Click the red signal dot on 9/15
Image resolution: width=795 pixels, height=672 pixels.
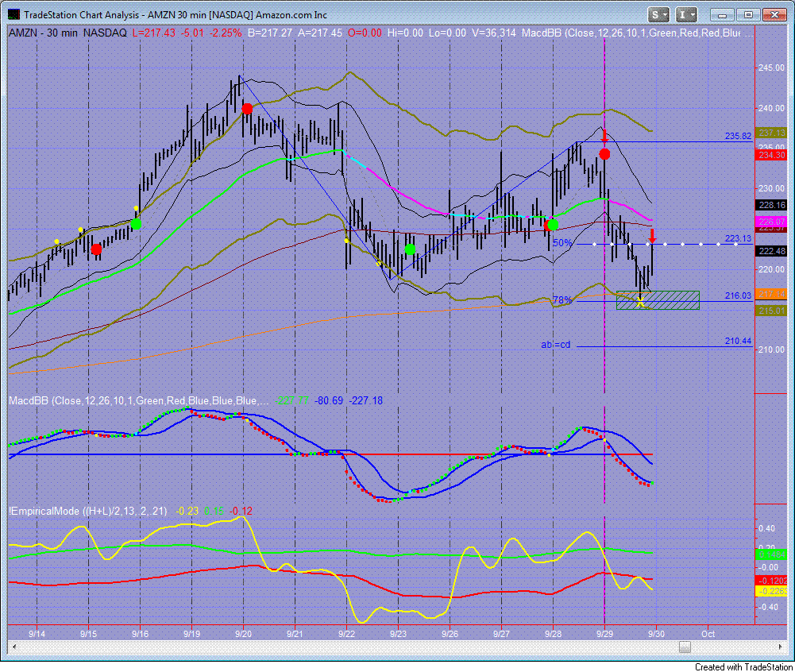[x=96, y=249]
